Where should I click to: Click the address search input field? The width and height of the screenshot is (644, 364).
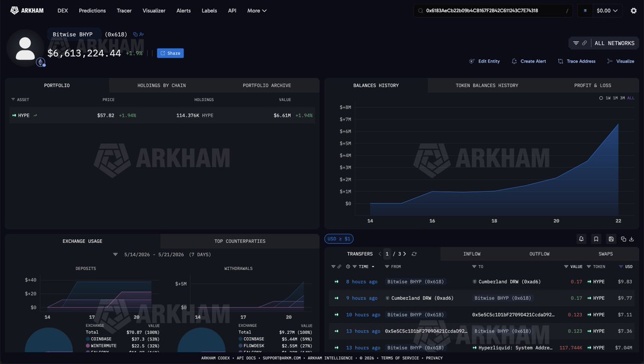tap(494, 10)
